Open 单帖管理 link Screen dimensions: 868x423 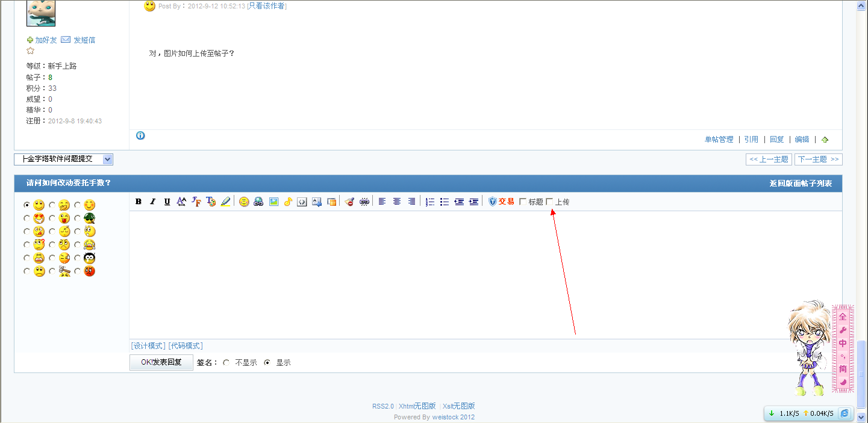[x=719, y=140]
